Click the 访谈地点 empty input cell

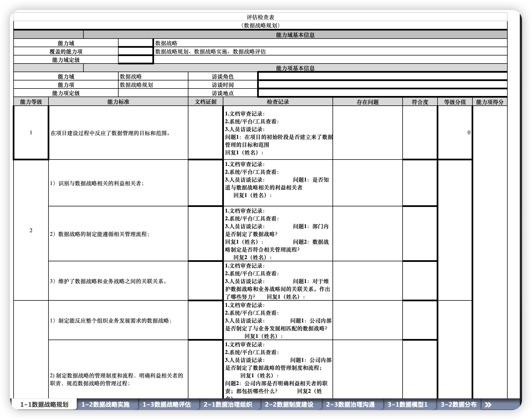pos(382,93)
